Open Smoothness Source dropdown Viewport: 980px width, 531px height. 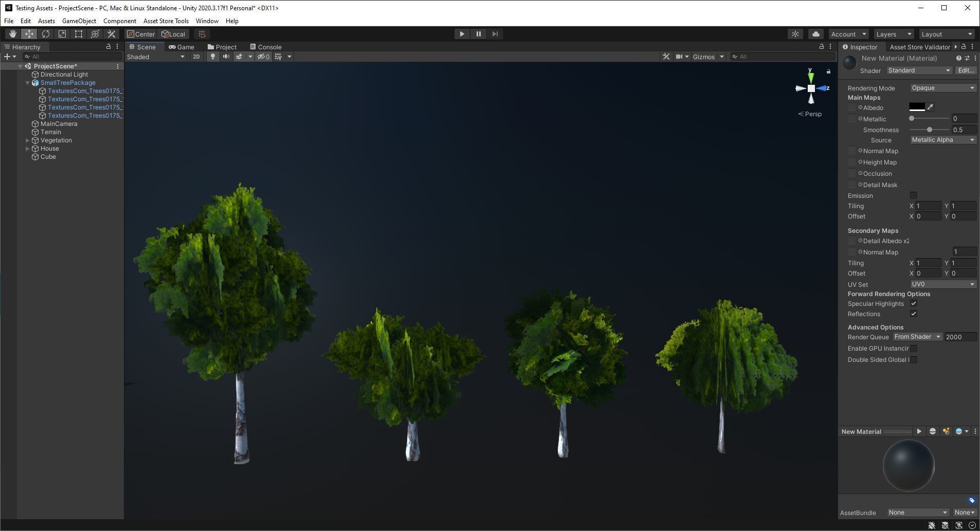943,140
